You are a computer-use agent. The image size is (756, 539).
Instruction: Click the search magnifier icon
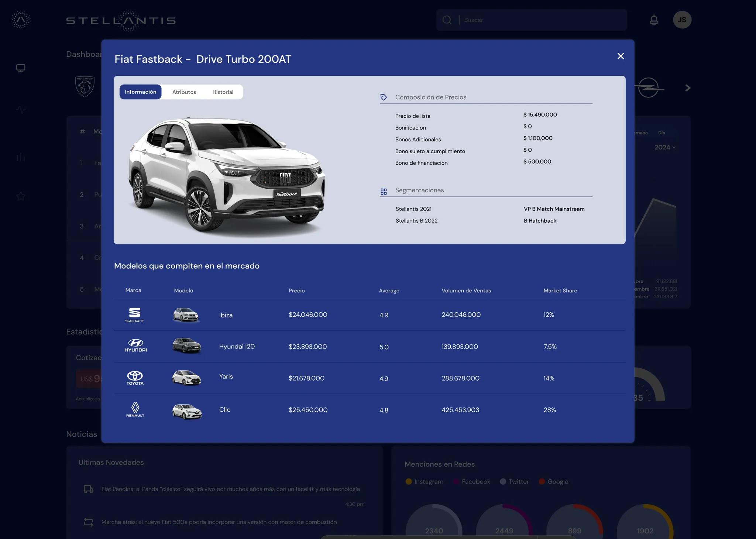[x=447, y=20]
